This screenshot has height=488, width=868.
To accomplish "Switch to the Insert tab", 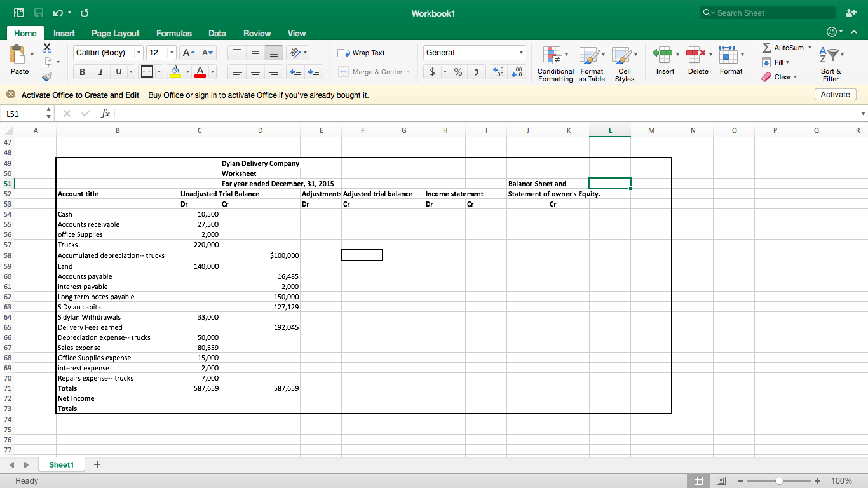I will [64, 33].
